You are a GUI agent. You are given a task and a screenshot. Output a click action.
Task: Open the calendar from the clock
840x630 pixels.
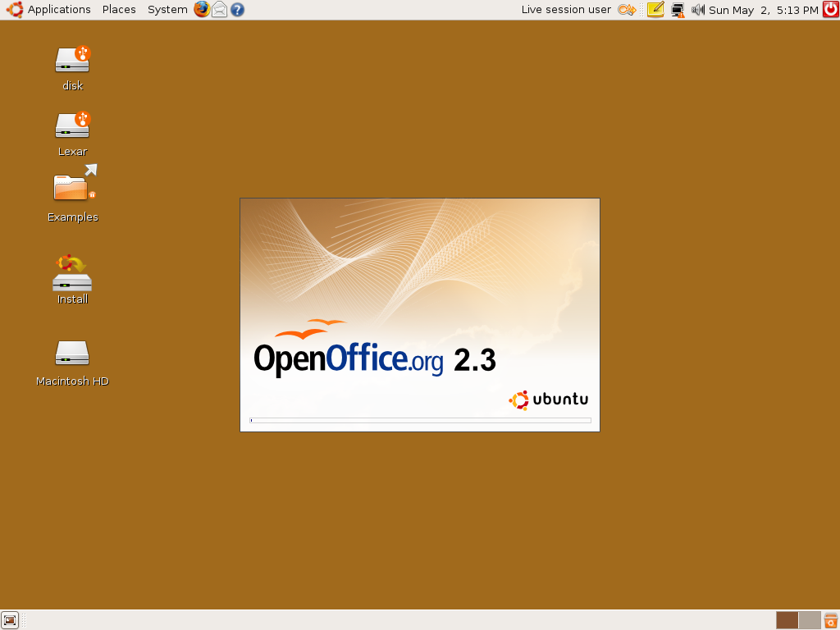click(x=764, y=10)
